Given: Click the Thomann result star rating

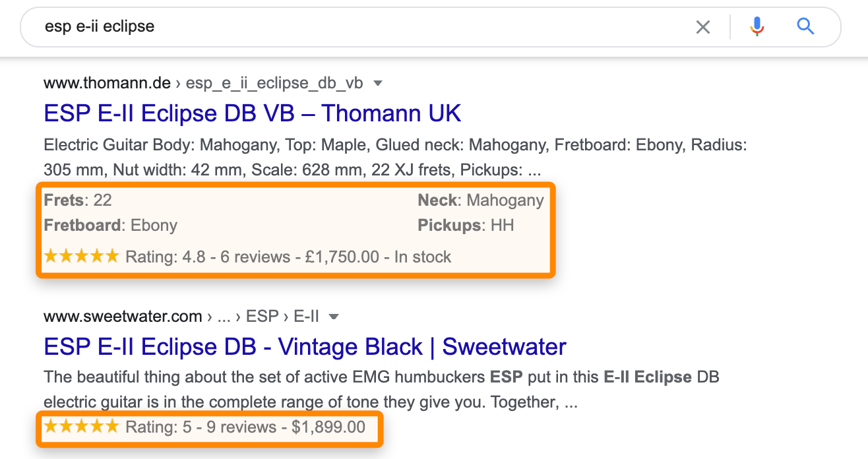Looking at the screenshot, I should point(81,256).
